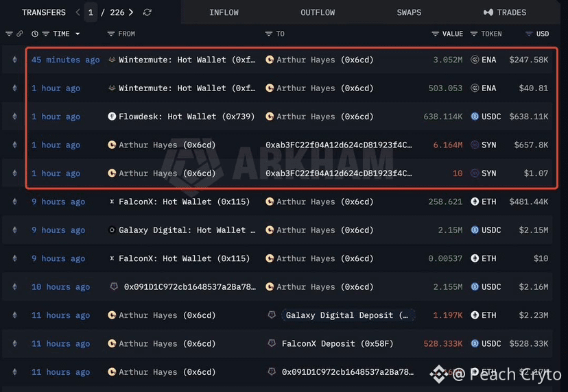Edit the page number field showing 1
The image size is (568, 392).
pyautogui.click(x=91, y=12)
